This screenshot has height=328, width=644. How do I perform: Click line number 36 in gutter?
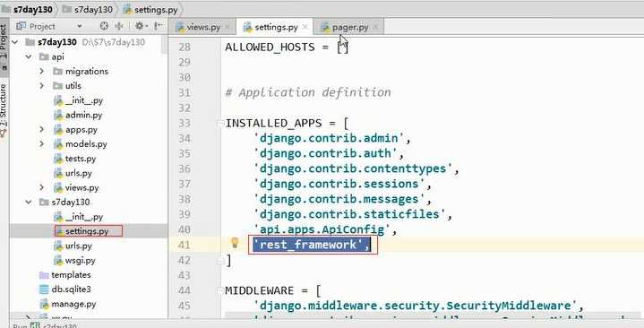tap(185, 168)
